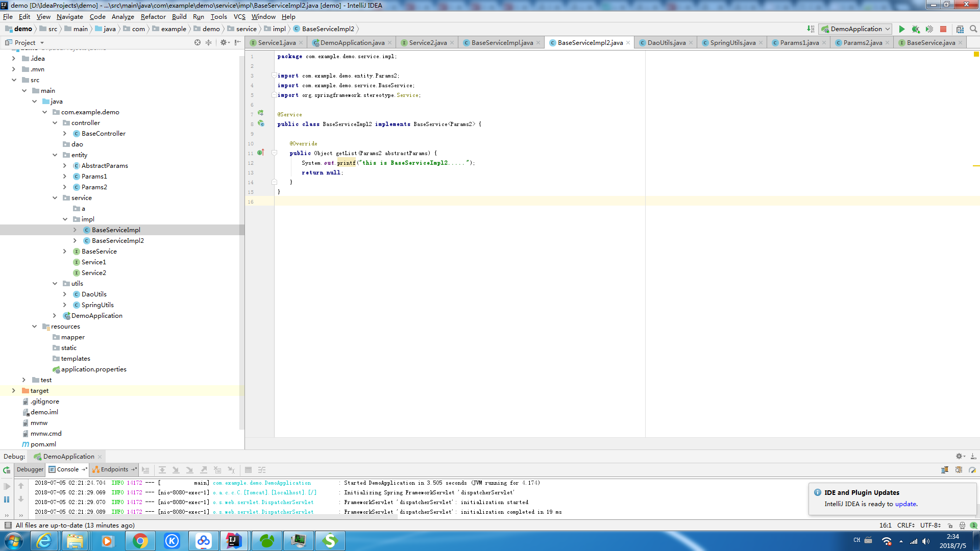Click Step Into icon in debug toolbar
The image size is (980, 551).
tap(176, 470)
